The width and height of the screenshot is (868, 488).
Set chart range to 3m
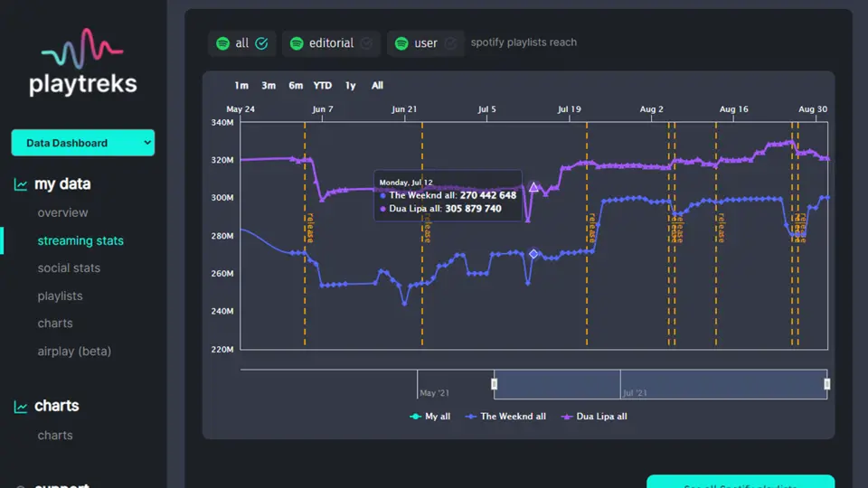click(x=269, y=86)
